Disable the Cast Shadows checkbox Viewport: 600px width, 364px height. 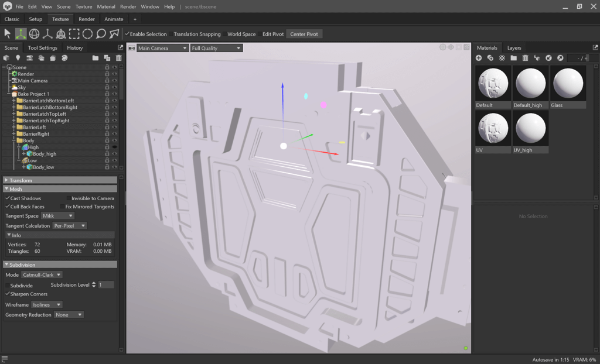click(x=8, y=198)
